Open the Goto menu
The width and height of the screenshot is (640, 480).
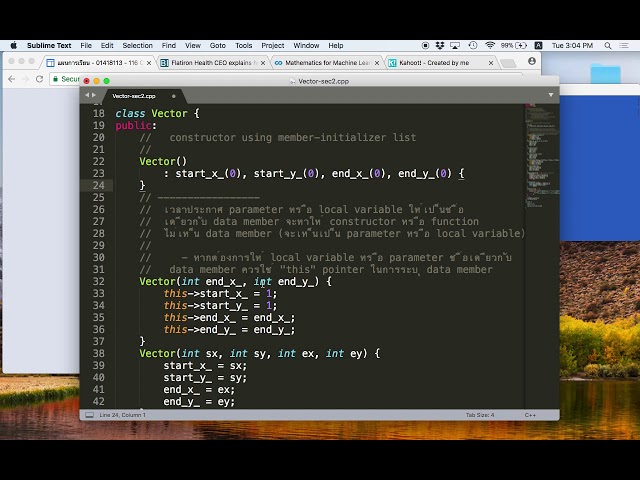click(218, 45)
